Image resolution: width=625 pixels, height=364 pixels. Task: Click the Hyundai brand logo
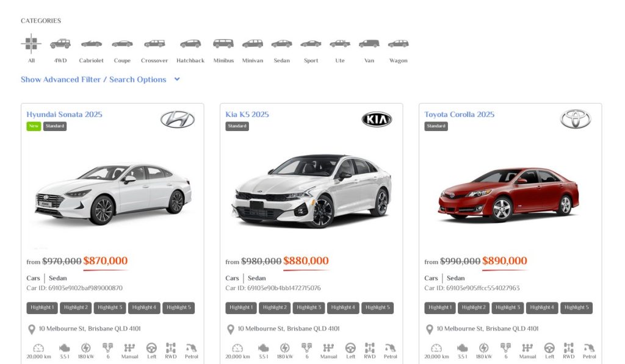click(x=178, y=120)
